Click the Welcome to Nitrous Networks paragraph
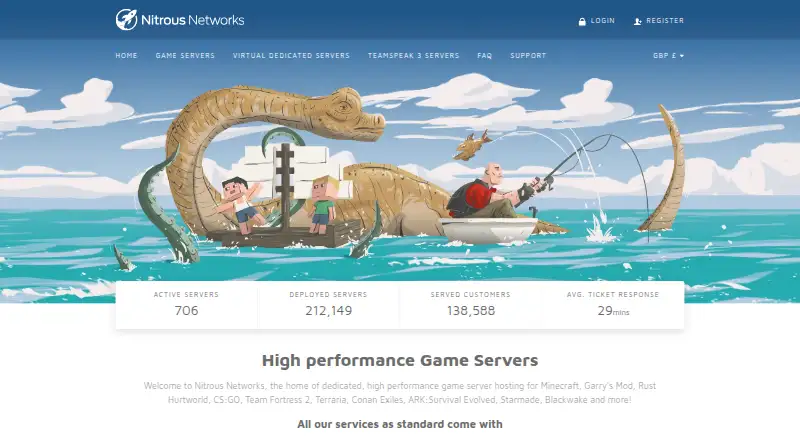This screenshot has width=800, height=440. tap(400, 393)
